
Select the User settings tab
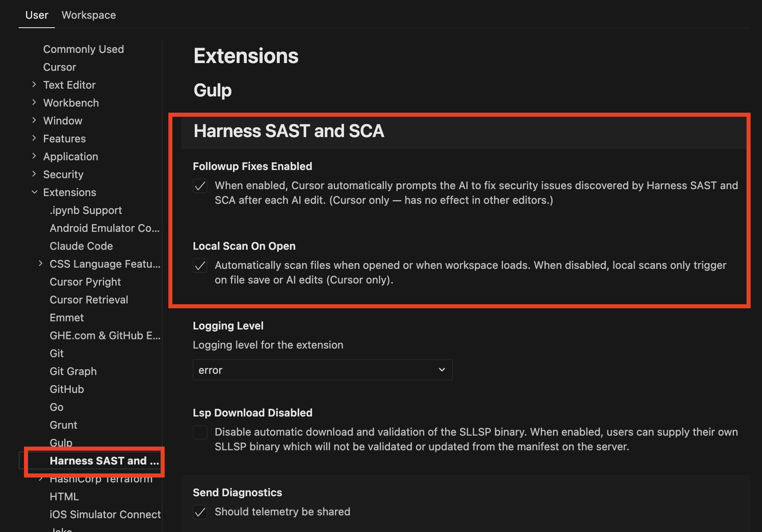[x=37, y=15]
